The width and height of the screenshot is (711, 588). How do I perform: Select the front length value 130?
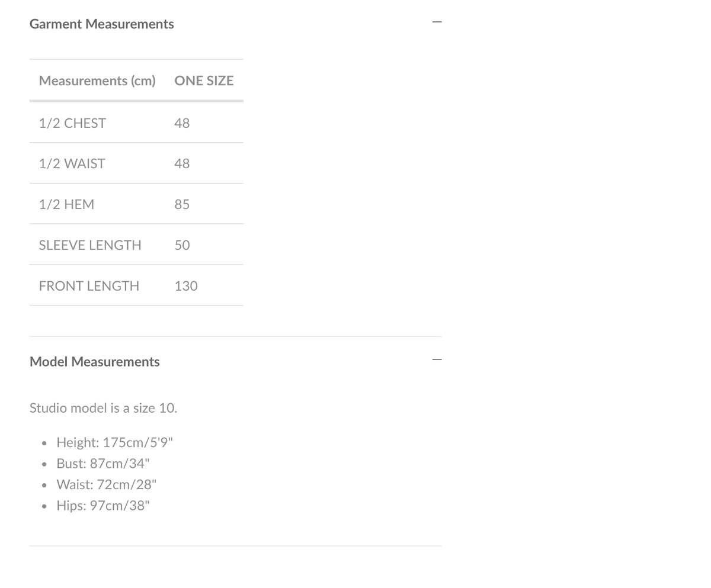coord(186,286)
